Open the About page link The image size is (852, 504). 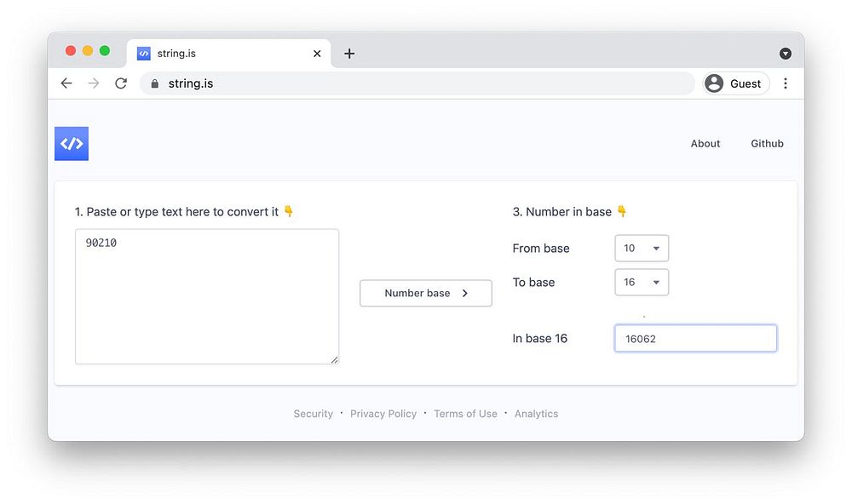705,144
